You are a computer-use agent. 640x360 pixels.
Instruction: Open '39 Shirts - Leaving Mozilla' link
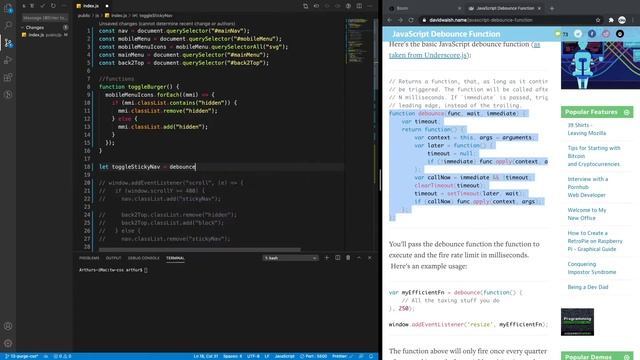[587, 129]
